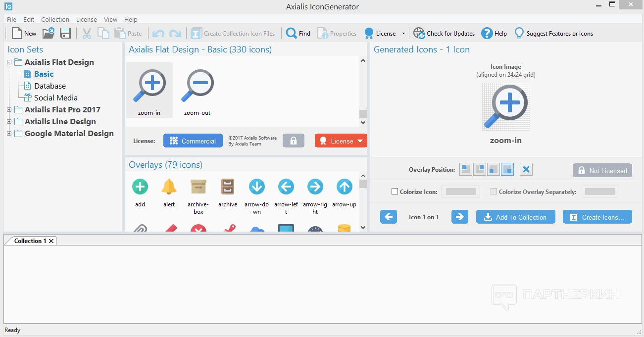Image resolution: width=644 pixels, height=337 pixels.
Task: Collapse the Axialis Flat Design tree node
Action: 9,62
